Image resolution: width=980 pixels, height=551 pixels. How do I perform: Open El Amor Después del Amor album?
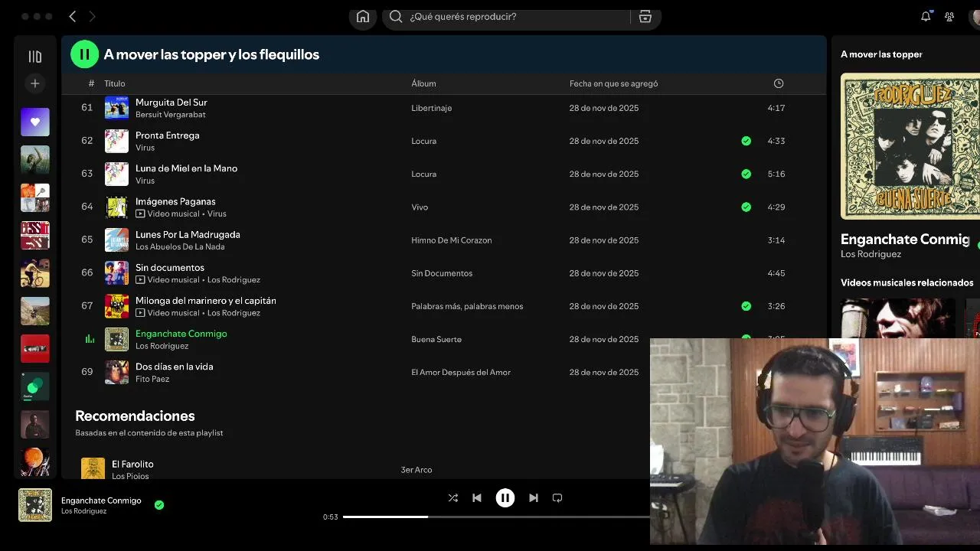[x=460, y=373]
